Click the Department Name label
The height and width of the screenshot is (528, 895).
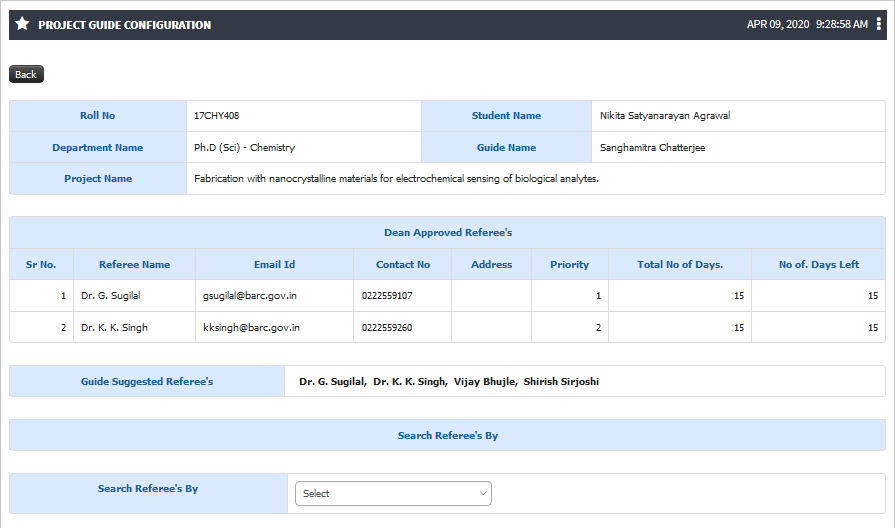click(x=98, y=147)
